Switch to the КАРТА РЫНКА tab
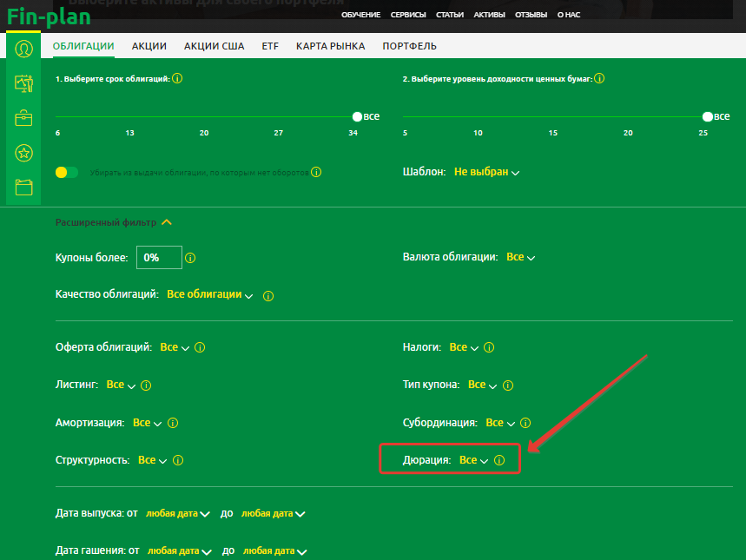 pos(330,46)
